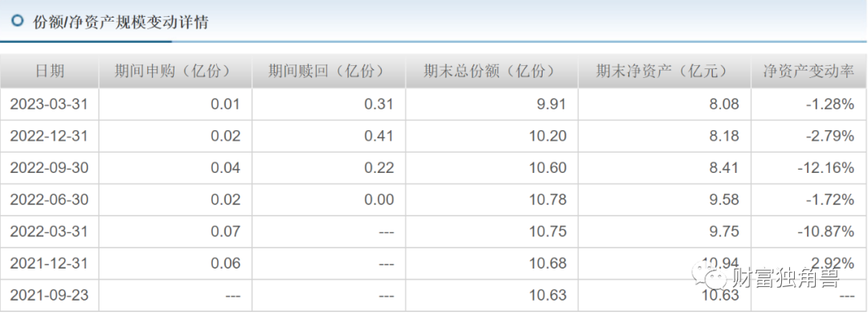This screenshot has height=316, width=868.
Task: Click redemption value 0.41 in 2022-12-31 row
Action: pos(379,136)
